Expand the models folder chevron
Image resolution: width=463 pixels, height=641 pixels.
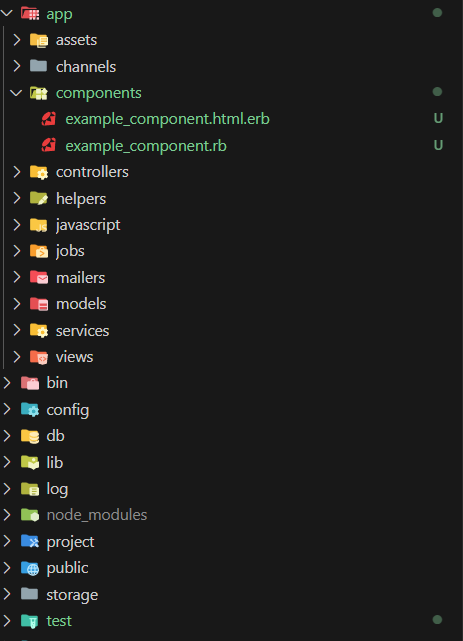(16, 304)
